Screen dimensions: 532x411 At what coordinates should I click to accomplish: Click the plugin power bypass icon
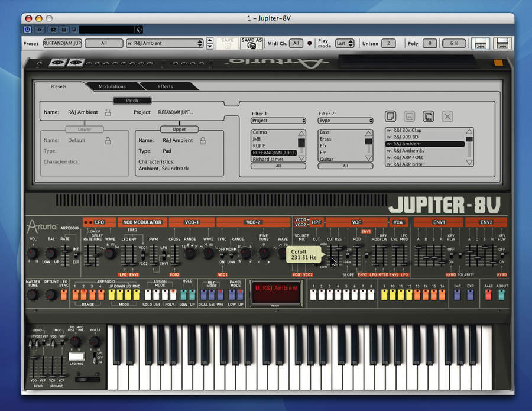coord(27,30)
